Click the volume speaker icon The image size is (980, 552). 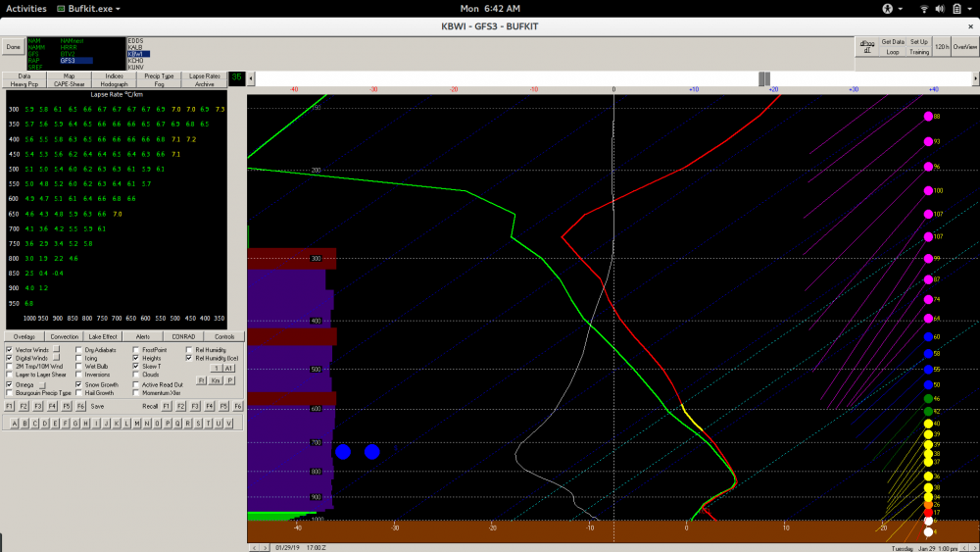click(940, 9)
